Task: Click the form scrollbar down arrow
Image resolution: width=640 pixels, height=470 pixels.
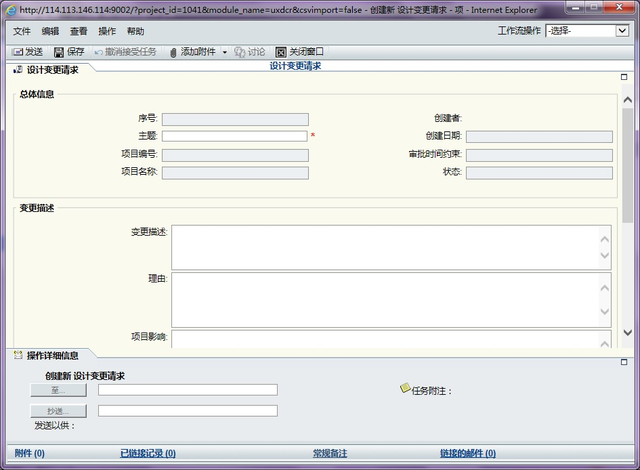Action: 628,333
